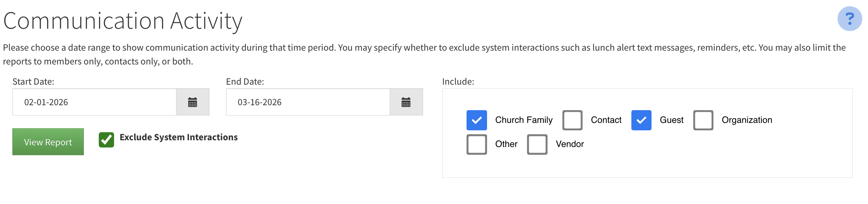Enable the Contact checkbox box
This screenshot has width=868, height=204.
pyautogui.click(x=572, y=120)
